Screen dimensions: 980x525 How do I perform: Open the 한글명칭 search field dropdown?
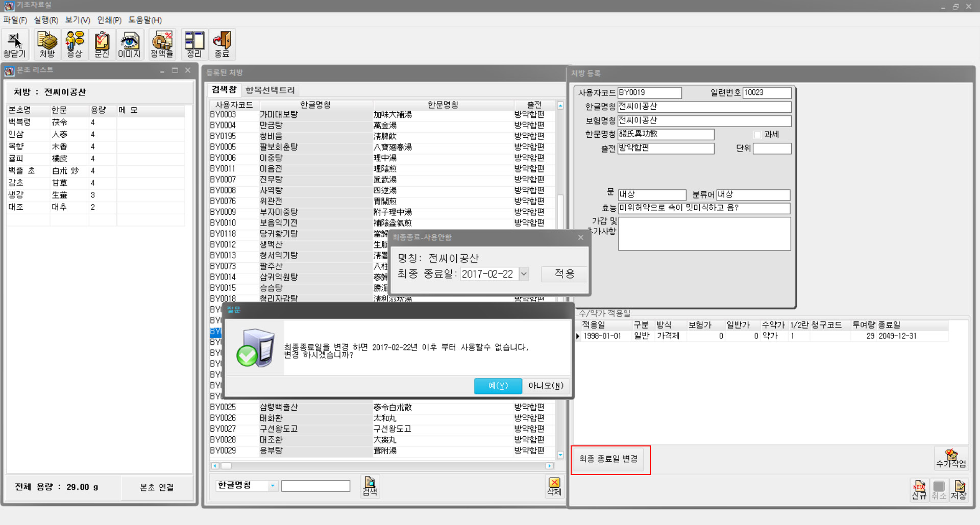click(273, 486)
